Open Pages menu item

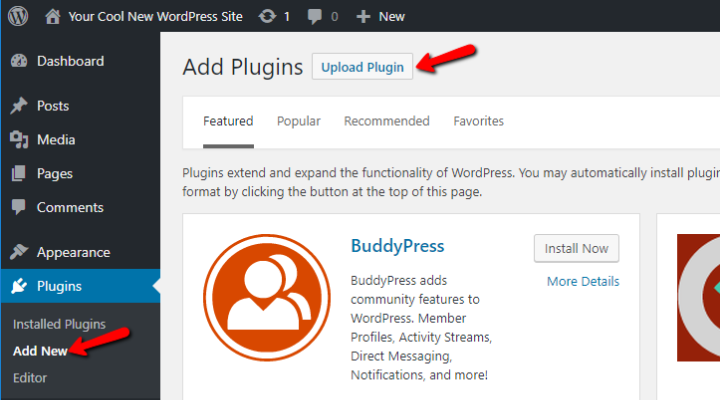pyautogui.click(x=55, y=174)
